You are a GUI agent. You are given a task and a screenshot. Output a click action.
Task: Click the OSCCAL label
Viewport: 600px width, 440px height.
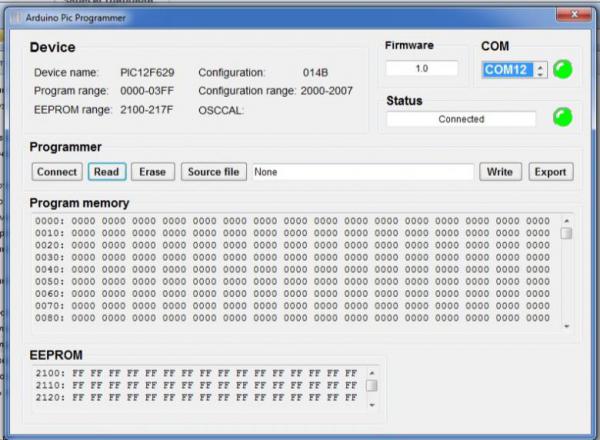(221, 111)
